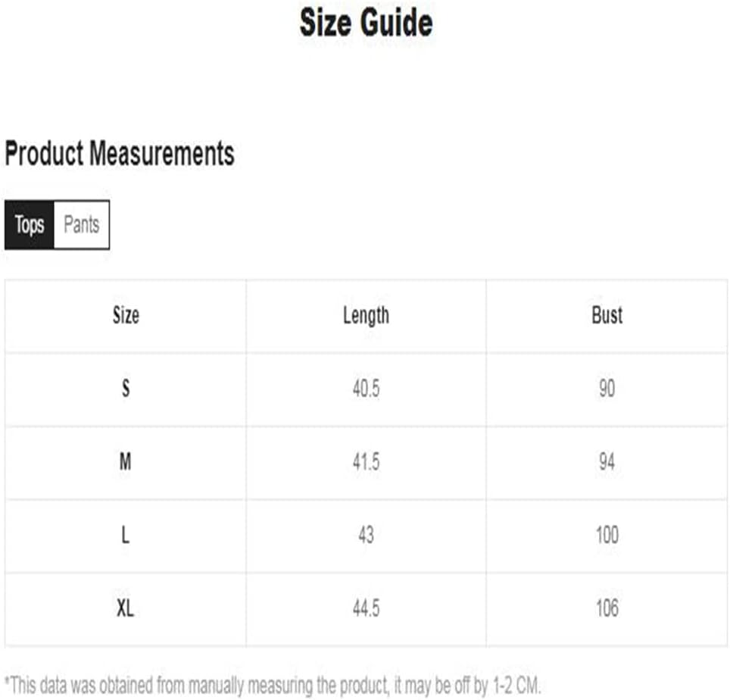Click the 44.5 length value

tap(366, 608)
